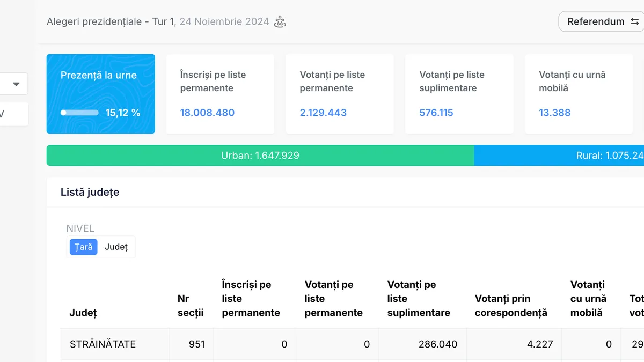Viewport: 644px width, 362px height.
Task: Click the Votanți prin corespondență column header
Action: pos(510,306)
